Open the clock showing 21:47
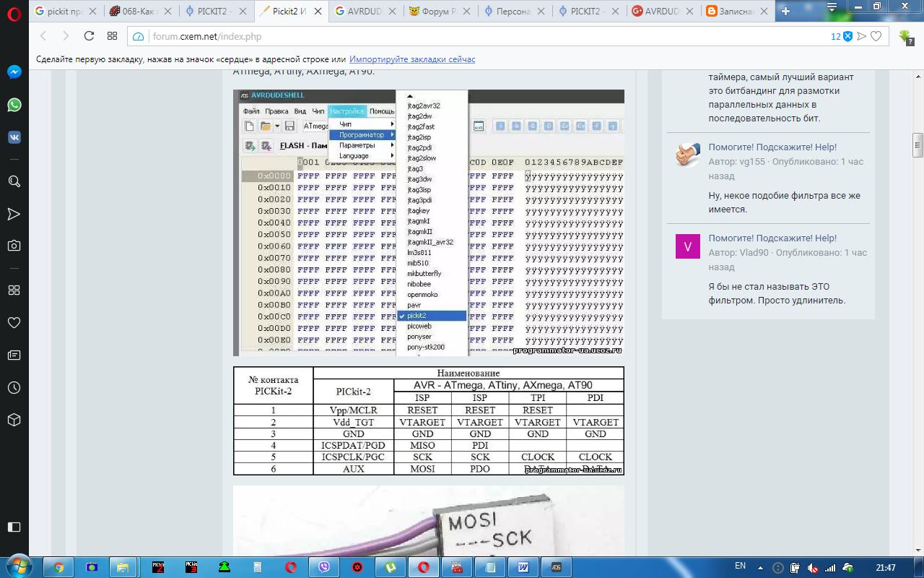924x578 pixels. [x=886, y=568]
